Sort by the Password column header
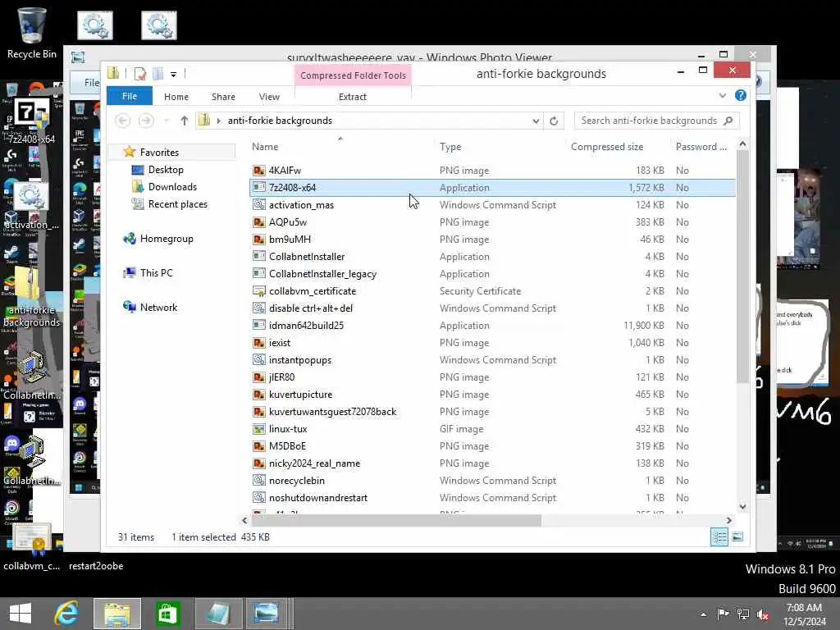 tap(701, 147)
